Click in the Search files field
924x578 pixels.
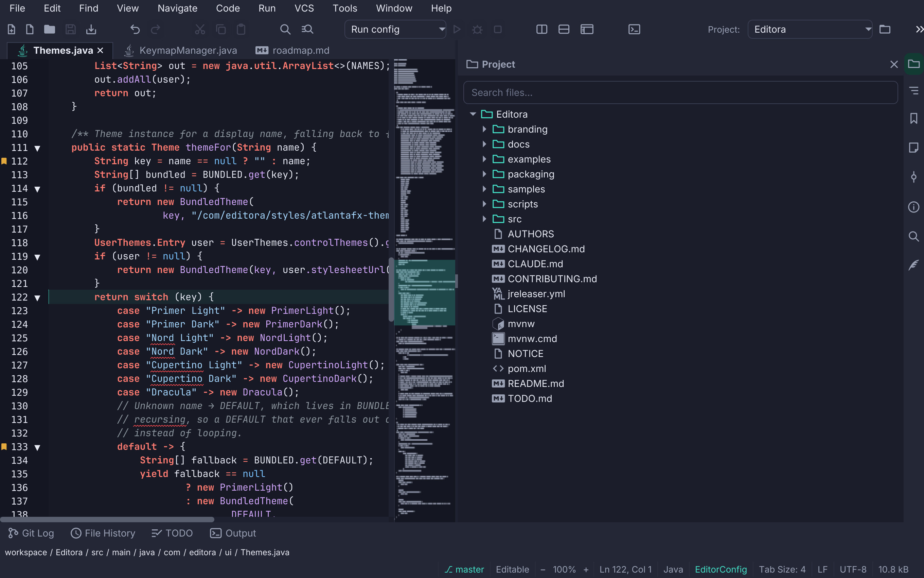680,92
